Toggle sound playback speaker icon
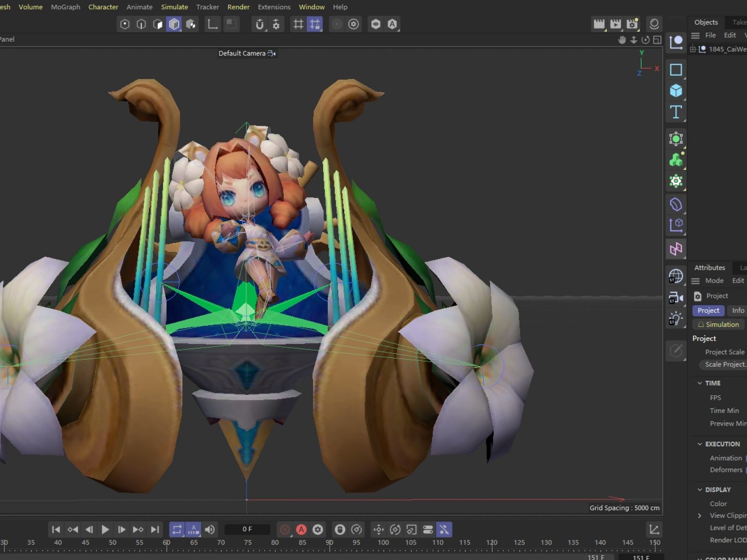Screen dimensions: 747x560 210,530
